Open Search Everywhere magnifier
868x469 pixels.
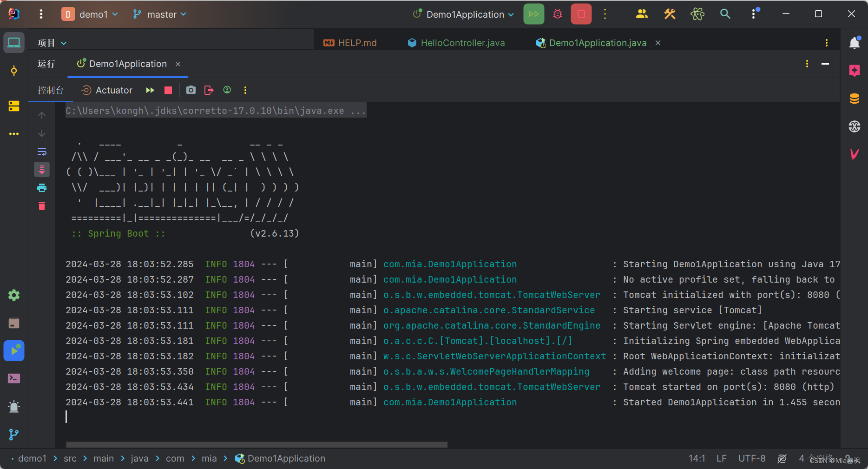point(725,14)
